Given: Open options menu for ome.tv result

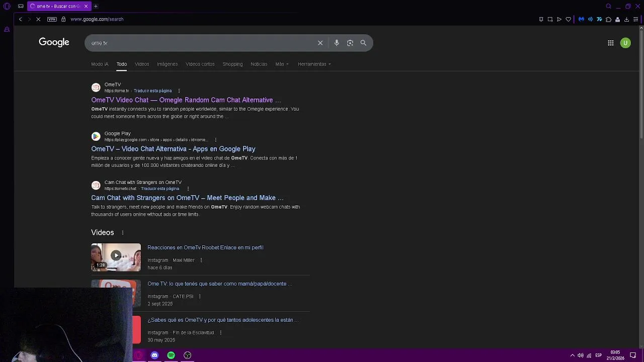Looking at the screenshot, I should [179, 91].
